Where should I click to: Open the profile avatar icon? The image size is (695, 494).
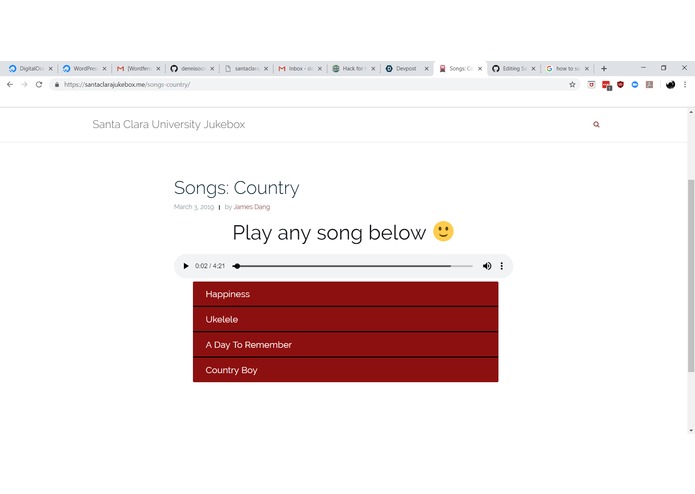(x=670, y=84)
